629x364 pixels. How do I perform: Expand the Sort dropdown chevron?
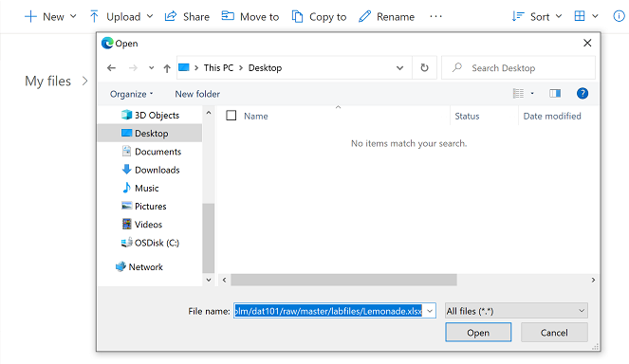pos(559,16)
